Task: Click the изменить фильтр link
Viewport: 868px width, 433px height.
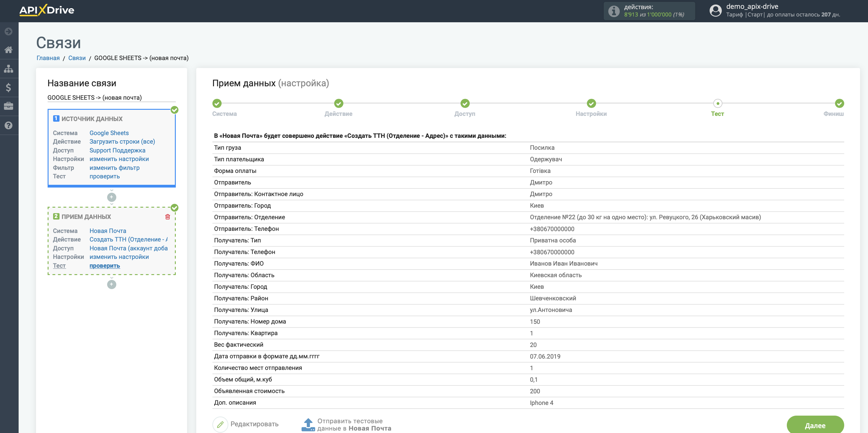Action: coord(114,168)
